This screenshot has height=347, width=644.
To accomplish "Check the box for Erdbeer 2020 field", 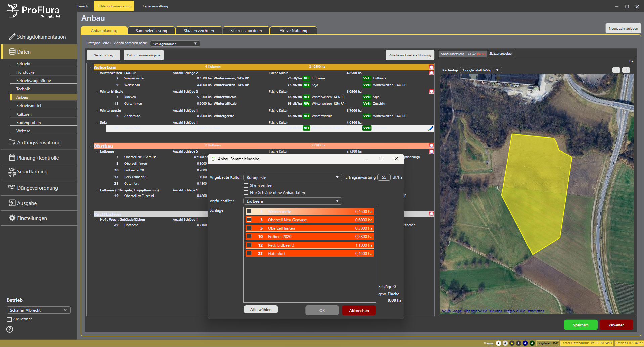I will pos(249,236).
